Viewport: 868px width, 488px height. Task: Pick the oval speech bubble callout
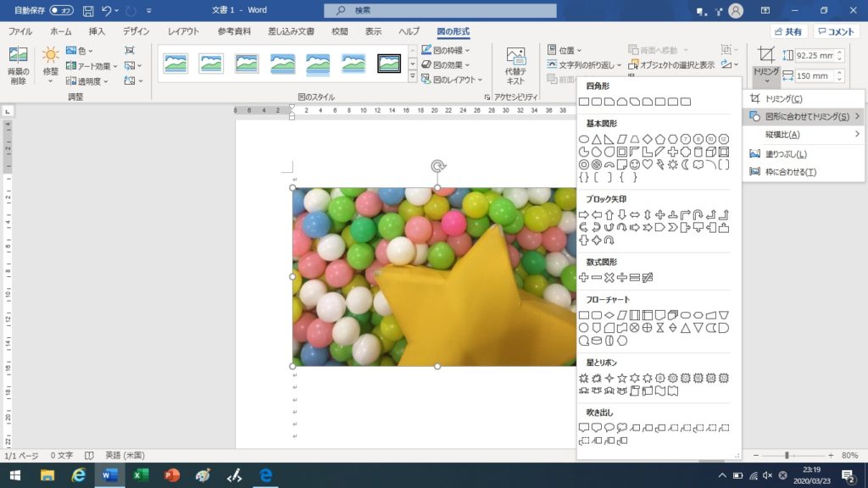[609, 428]
